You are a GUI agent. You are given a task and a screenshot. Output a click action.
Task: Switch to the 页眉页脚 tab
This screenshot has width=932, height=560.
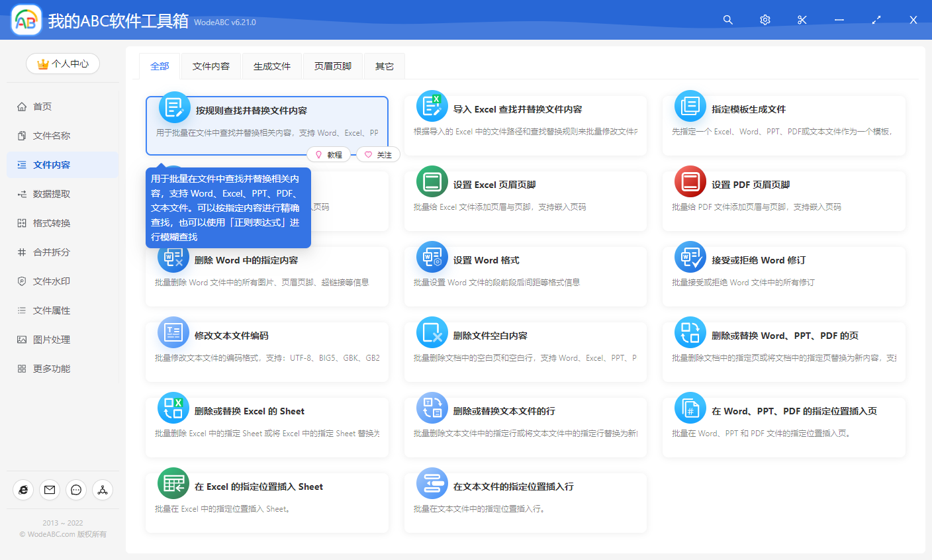coord(333,66)
